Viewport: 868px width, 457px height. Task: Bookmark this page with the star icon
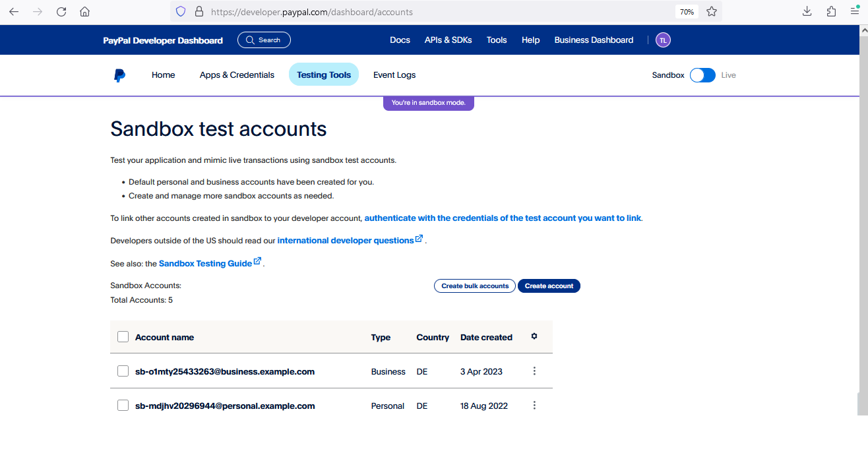point(712,12)
